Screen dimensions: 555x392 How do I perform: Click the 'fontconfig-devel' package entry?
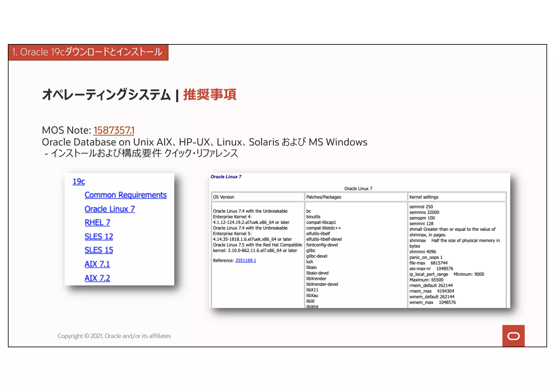322,245
